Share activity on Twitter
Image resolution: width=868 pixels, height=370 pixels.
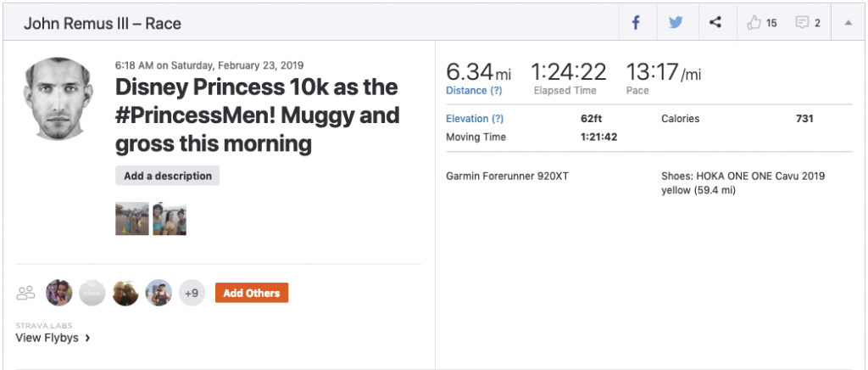pyautogui.click(x=676, y=23)
